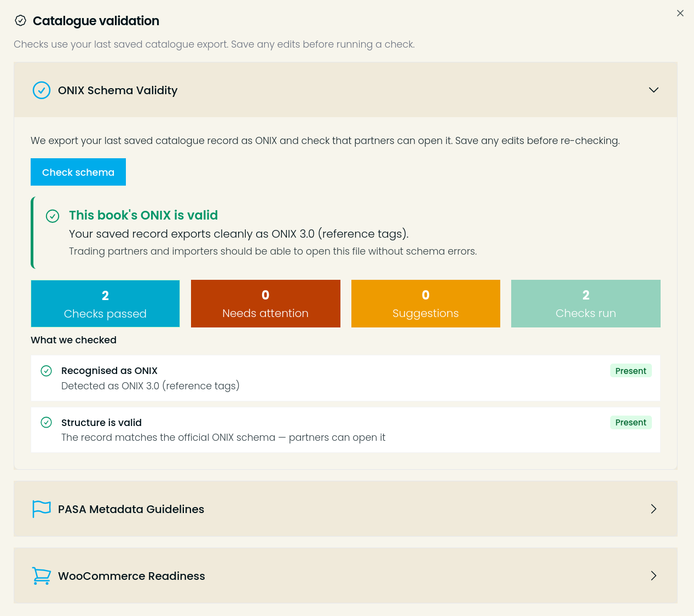Select the Checks run tile
Screen dimensions: 694x616
[586, 304]
